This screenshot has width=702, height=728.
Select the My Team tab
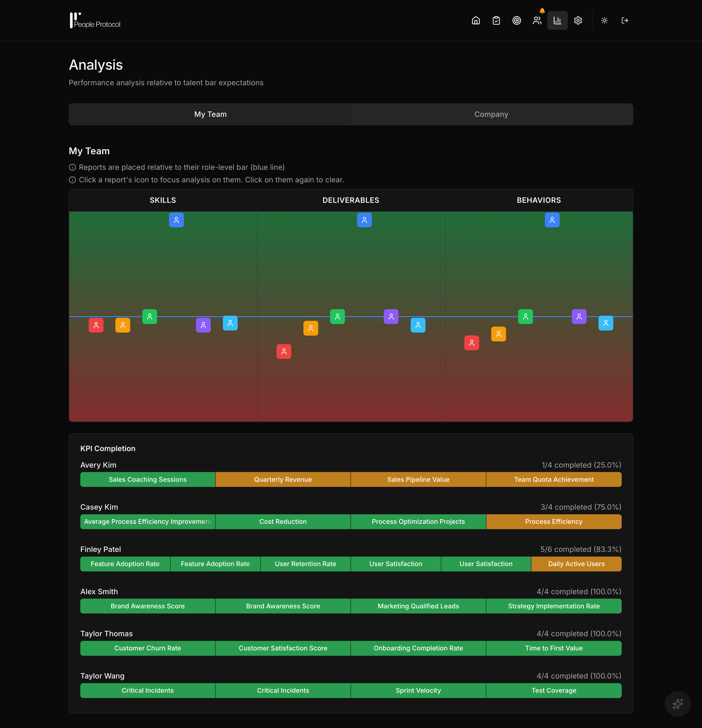(x=210, y=114)
